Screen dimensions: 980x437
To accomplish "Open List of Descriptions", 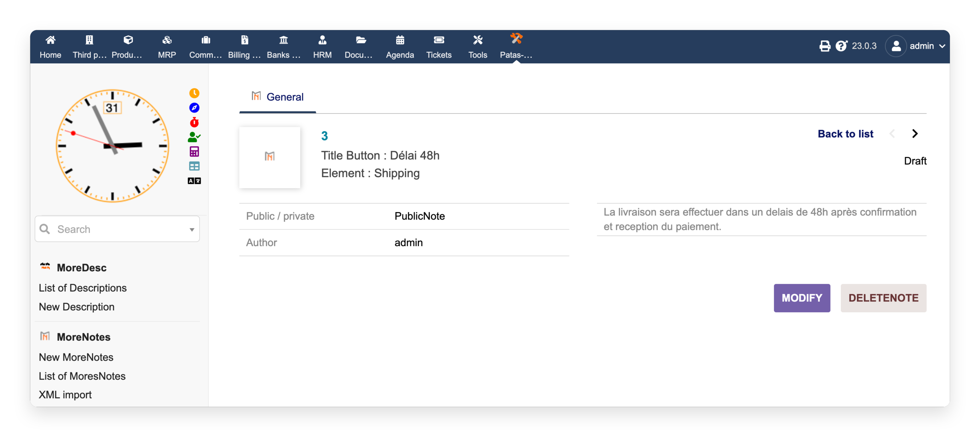I will tap(83, 288).
